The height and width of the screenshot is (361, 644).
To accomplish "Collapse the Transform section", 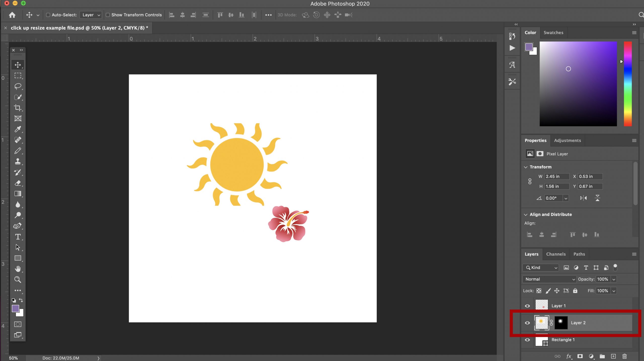I will tap(526, 167).
